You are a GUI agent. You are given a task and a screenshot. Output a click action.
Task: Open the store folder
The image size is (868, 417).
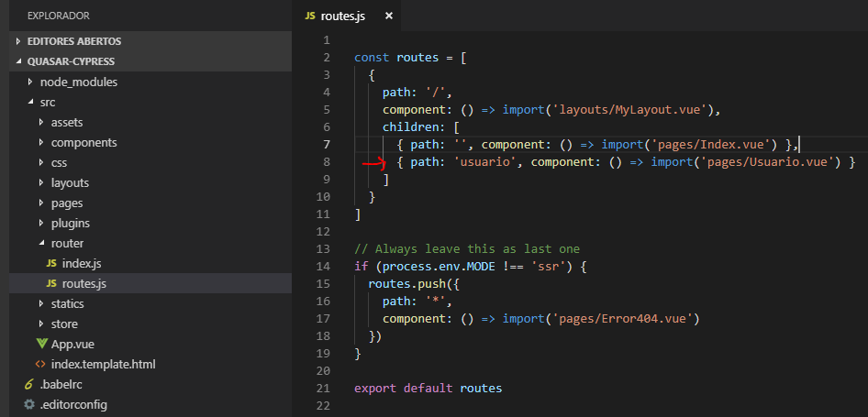pos(64,324)
